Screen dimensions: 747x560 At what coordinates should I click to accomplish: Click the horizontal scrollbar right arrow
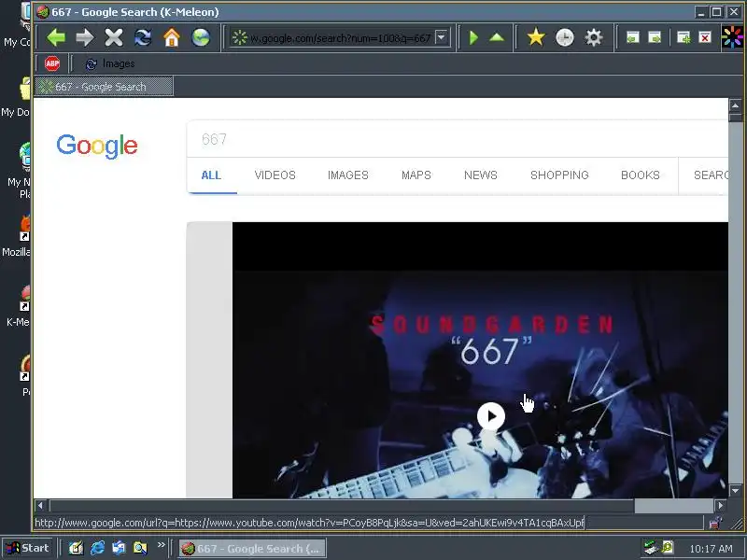click(720, 505)
